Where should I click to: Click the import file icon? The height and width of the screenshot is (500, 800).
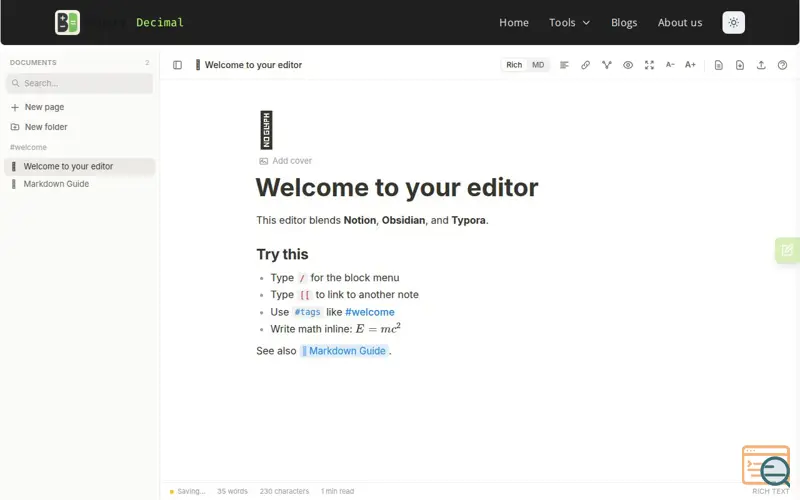[740, 65]
